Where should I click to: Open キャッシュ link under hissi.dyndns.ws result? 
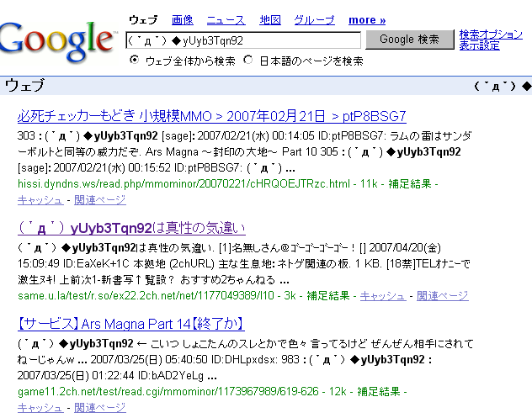pos(40,200)
